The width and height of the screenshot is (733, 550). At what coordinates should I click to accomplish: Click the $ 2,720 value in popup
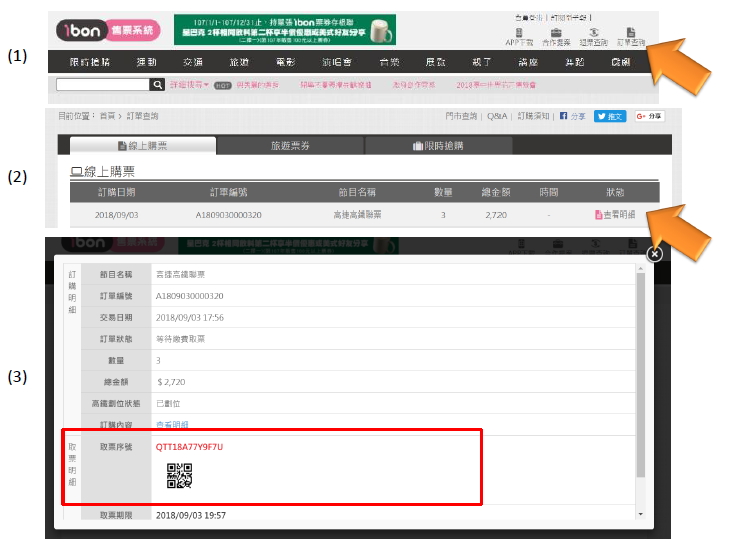(x=171, y=382)
